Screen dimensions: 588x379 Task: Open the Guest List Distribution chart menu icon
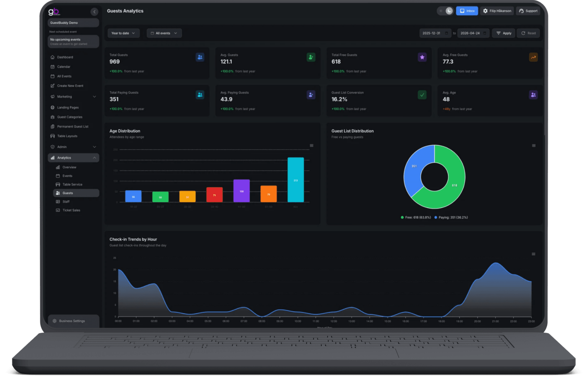click(534, 146)
